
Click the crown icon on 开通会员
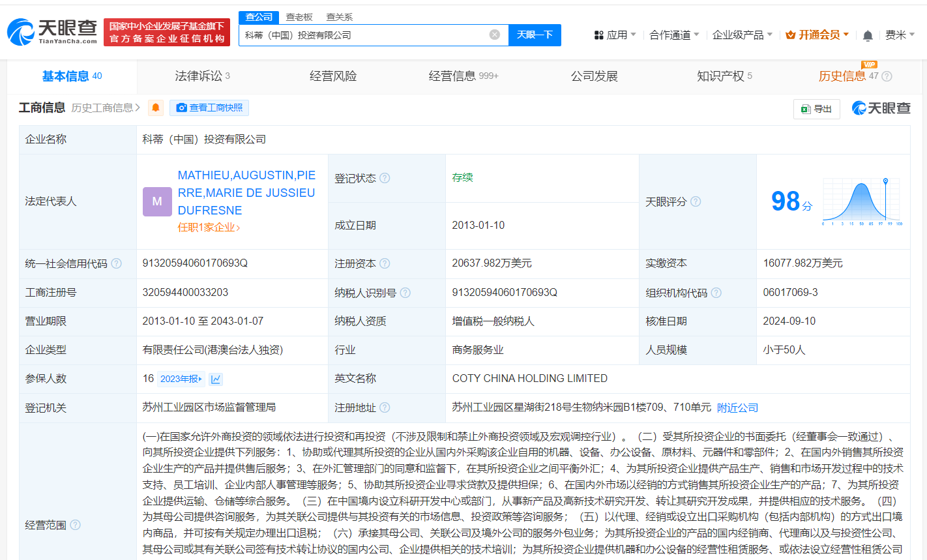pos(791,35)
